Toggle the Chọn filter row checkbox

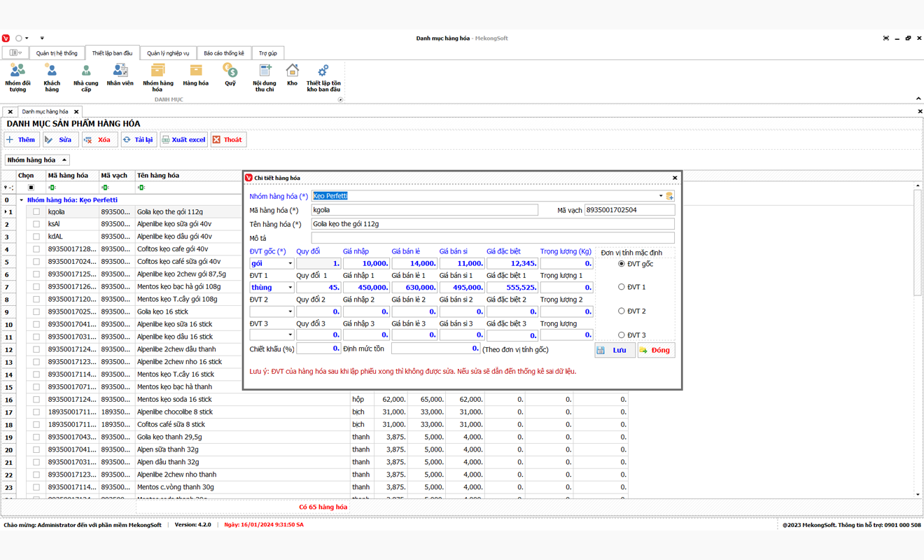(31, 188)
